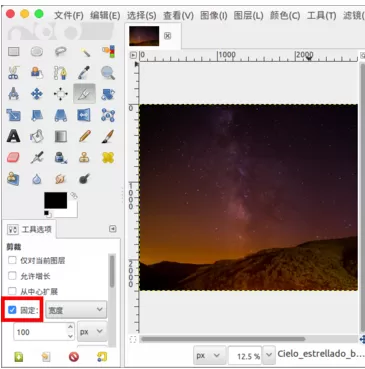Open the 查看(V) menu
The height and width of the screenshot is (369, 365).
[178, 15]
